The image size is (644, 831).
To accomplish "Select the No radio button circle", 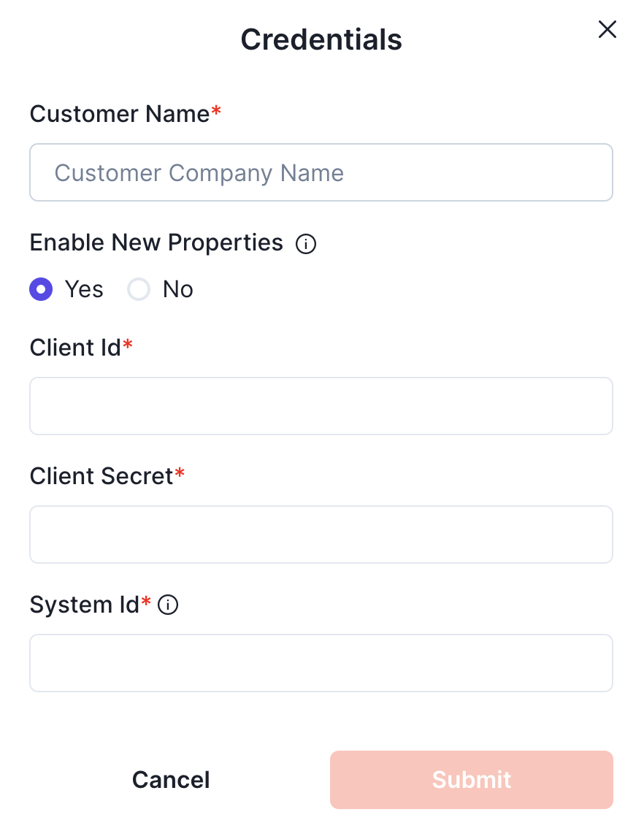I will coord(139,290).
